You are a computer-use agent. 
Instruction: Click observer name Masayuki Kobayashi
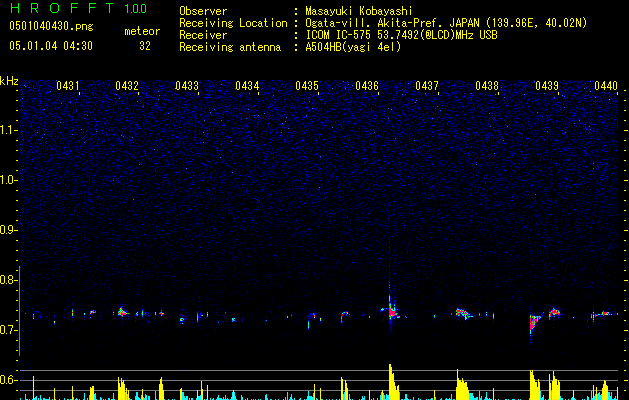point(359,11)
